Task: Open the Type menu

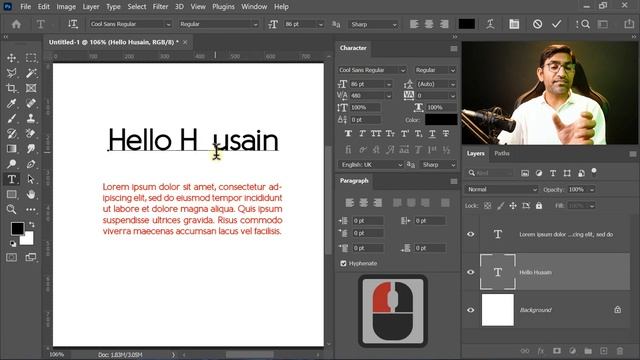Action: point(113,7)
